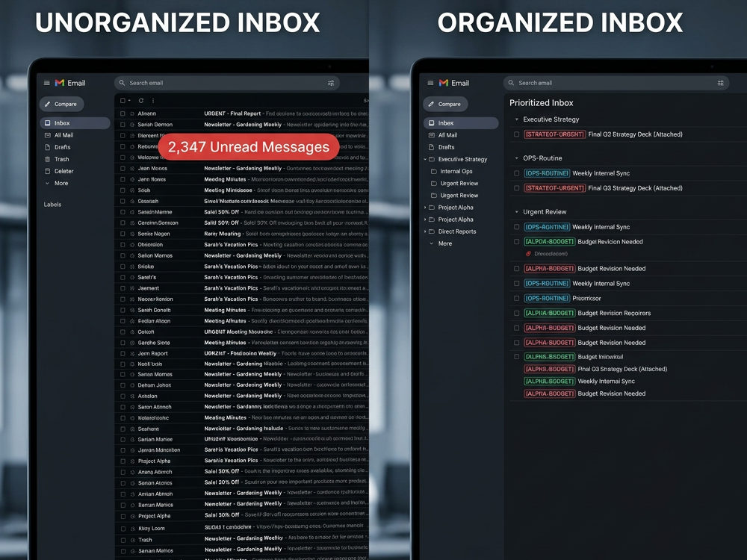
Task: Click the marker icon beside sender Jenn Nones
Action: [132, 179]
